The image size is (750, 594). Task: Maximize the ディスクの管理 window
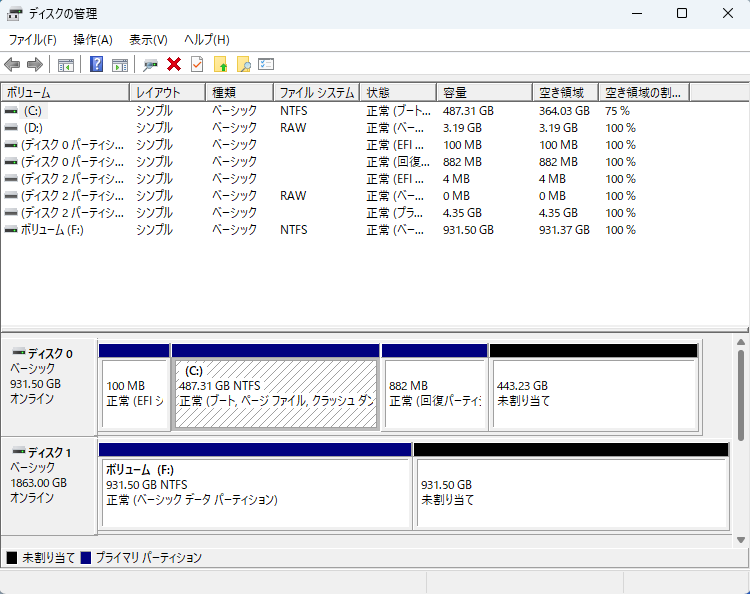tap(682, 13)
